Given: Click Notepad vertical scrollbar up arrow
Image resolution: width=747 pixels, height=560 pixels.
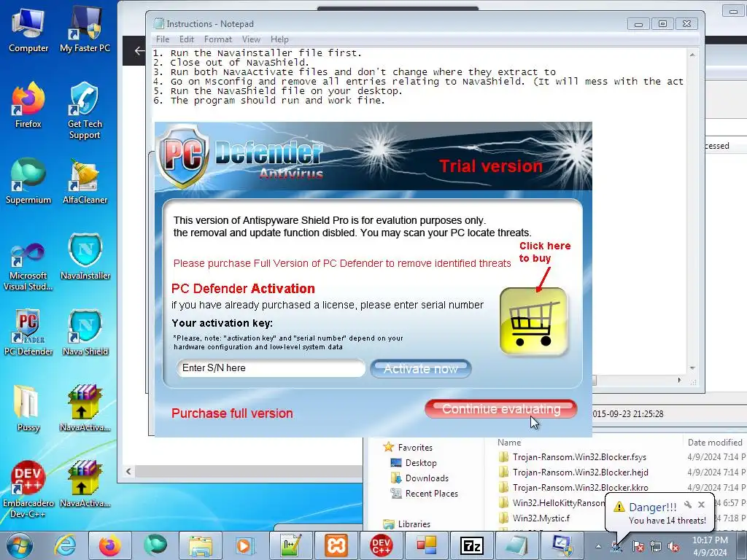Looking at the screenshot, I should click(692, 54).
